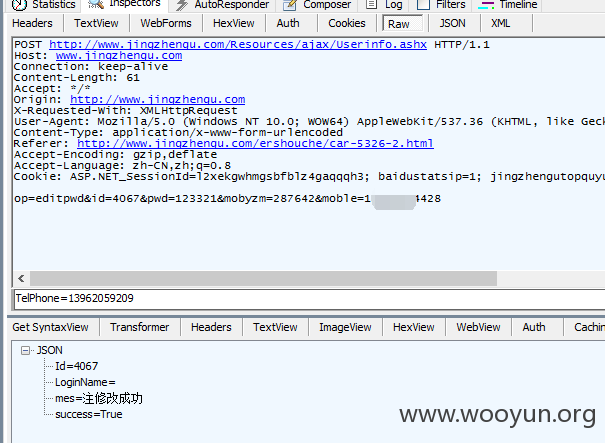
Task: Open the Timeline tab
Action: click(x=508, y=5)
